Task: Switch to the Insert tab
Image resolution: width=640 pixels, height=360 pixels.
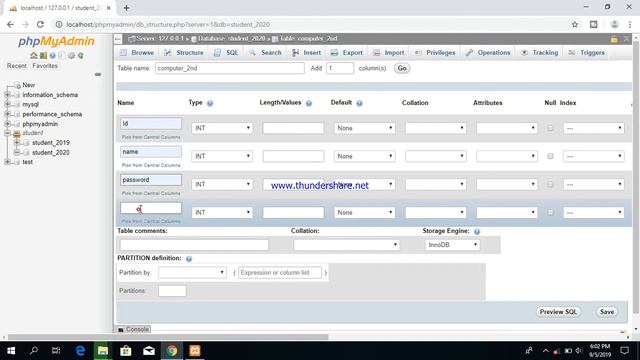Action: (x=307, y=53)
